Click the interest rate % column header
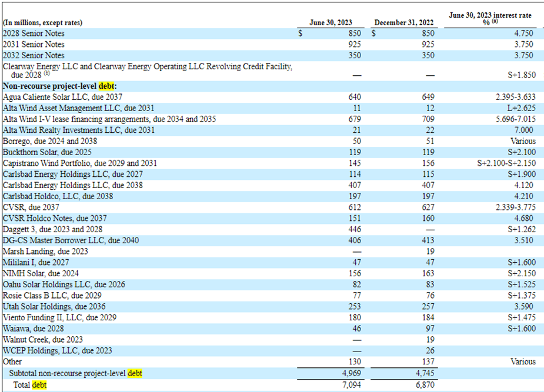544x392 pixels. click(489, 19)
